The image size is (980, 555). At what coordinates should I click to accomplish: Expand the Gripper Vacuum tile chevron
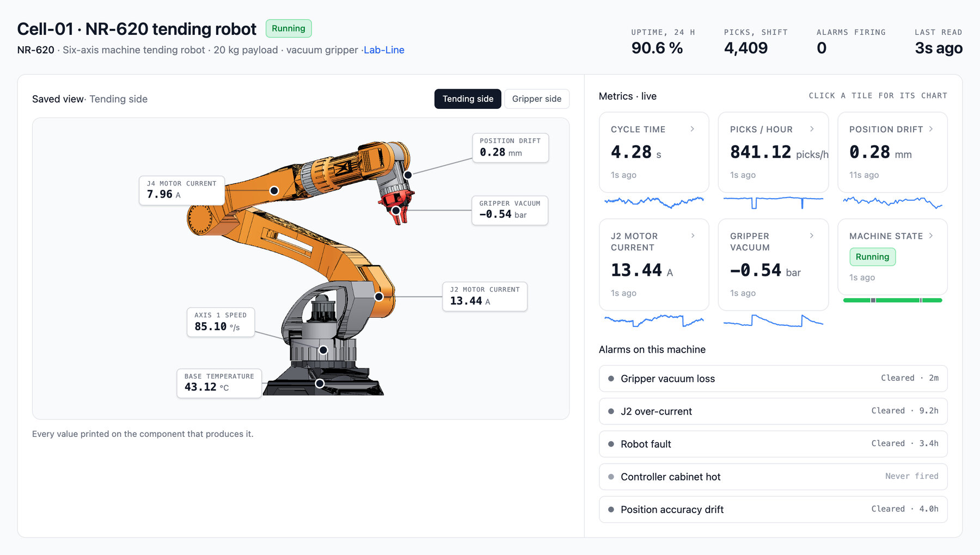click(812, 236)
